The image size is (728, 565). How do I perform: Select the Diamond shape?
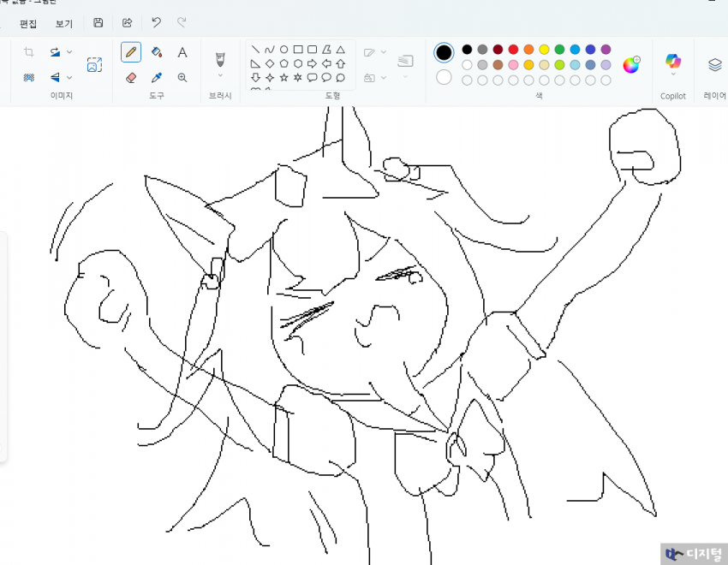pyautogui.click(x=270, y=63)
